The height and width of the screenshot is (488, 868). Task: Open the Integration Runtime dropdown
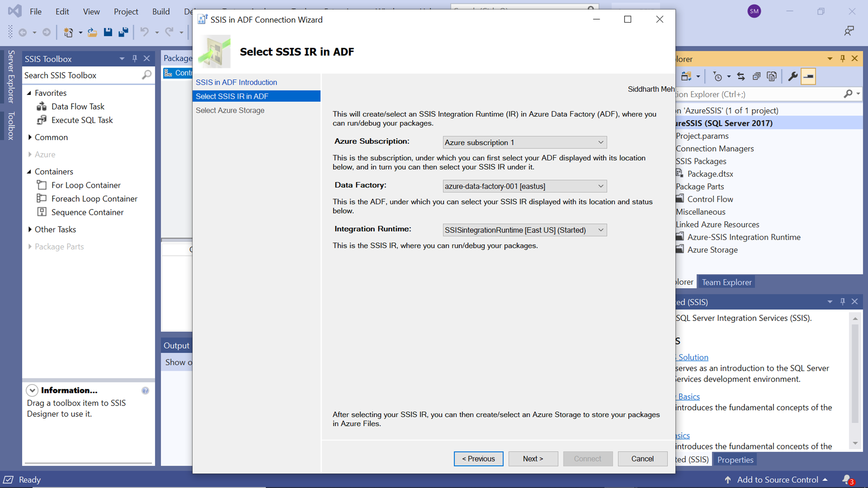click(x=601, y=230)
